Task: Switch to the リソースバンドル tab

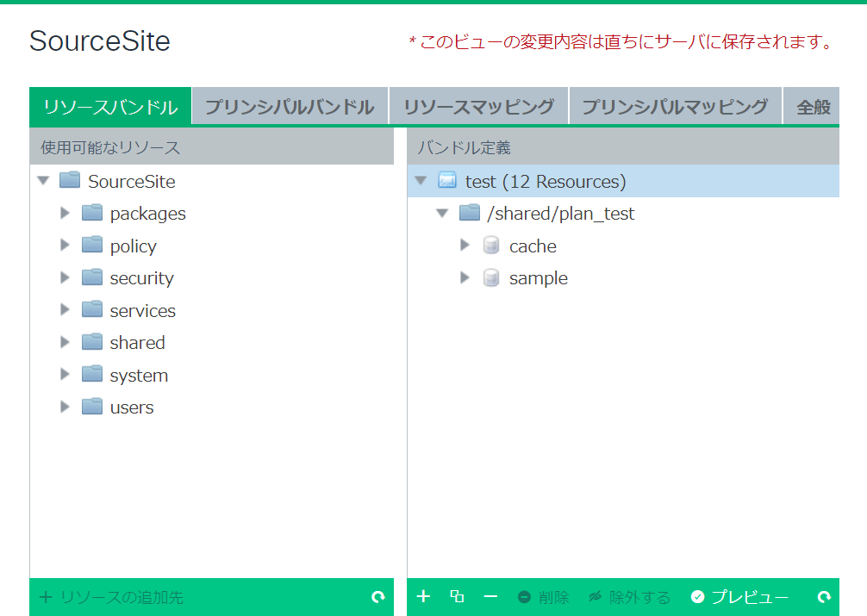Action: click(110, 107)
